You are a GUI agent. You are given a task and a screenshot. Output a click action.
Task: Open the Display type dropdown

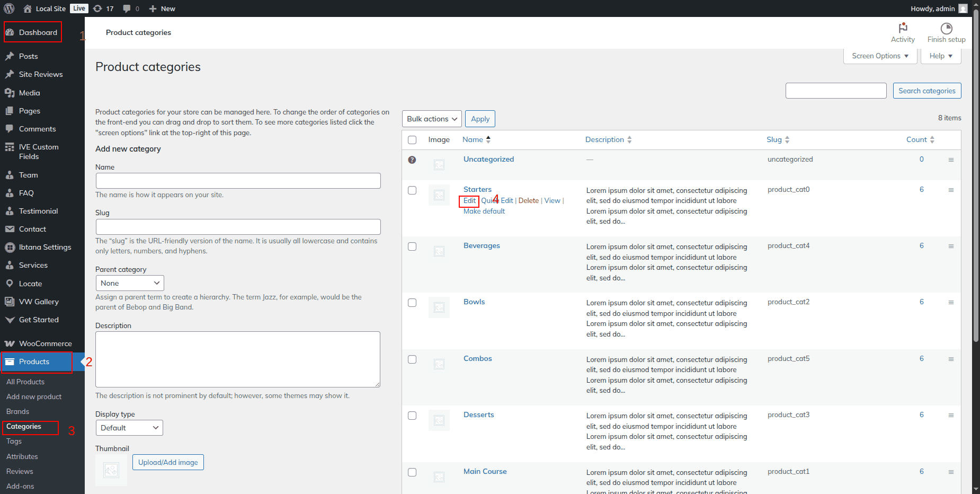(x=129, y=428)
